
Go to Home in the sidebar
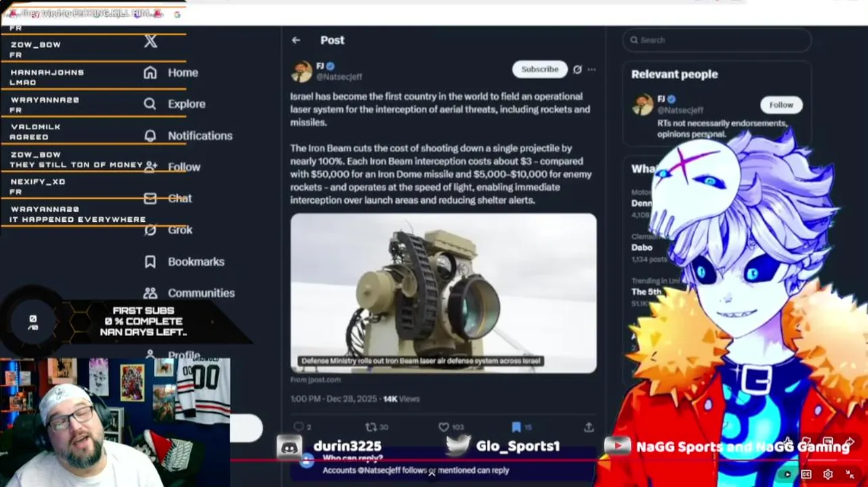click(183, 72)
